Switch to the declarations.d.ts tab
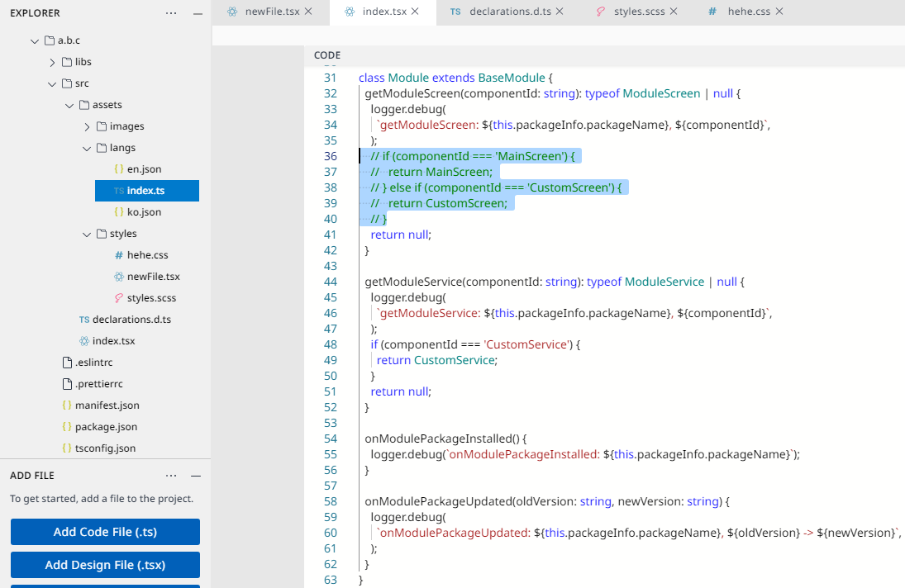Screen dimensions: 905x588 tap(508, 12)
